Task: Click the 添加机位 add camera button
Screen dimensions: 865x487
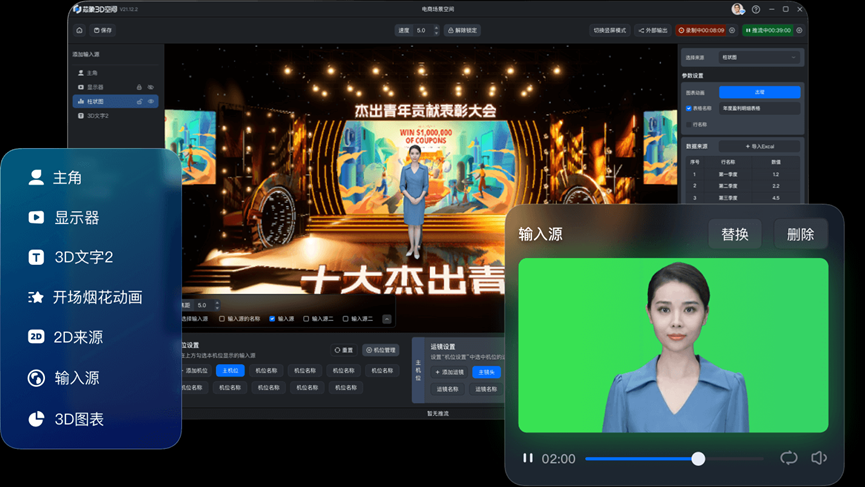Action: 195,371
